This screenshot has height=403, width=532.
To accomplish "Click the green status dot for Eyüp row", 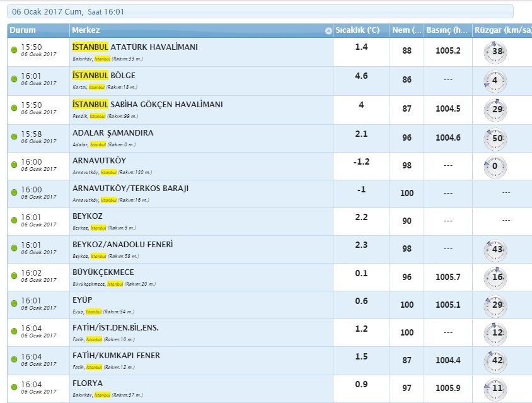I will coord(14,303).
